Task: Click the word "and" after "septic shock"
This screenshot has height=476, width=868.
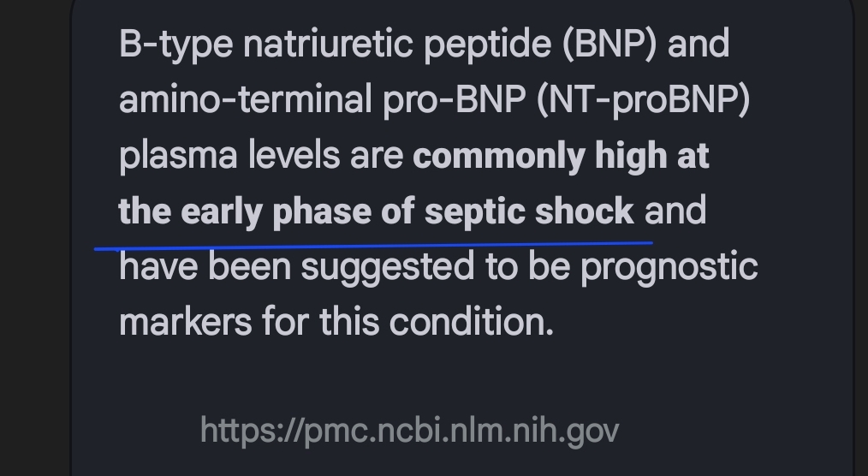Action: click(x=675, y=211)
